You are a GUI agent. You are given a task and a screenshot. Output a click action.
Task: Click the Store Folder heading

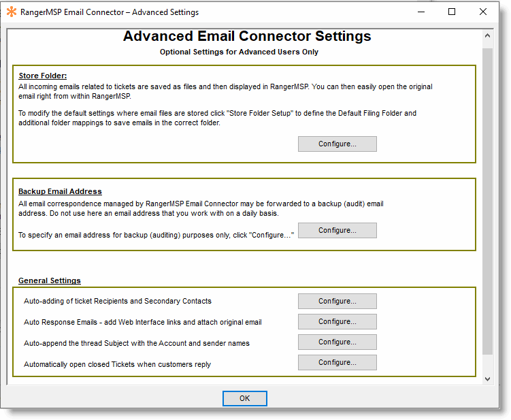coord(43,76)
